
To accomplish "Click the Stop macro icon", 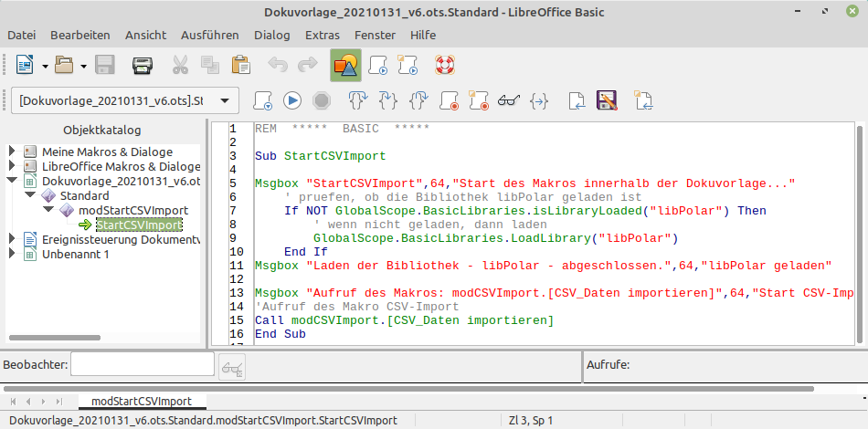I will pos(322,100).
